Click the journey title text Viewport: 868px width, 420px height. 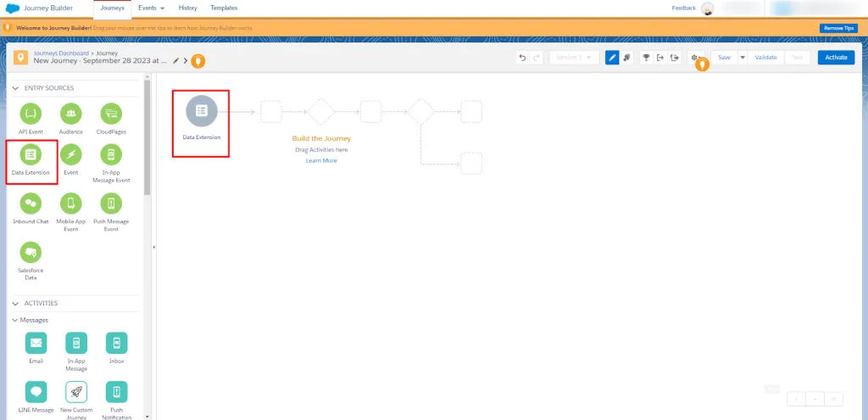100,61
